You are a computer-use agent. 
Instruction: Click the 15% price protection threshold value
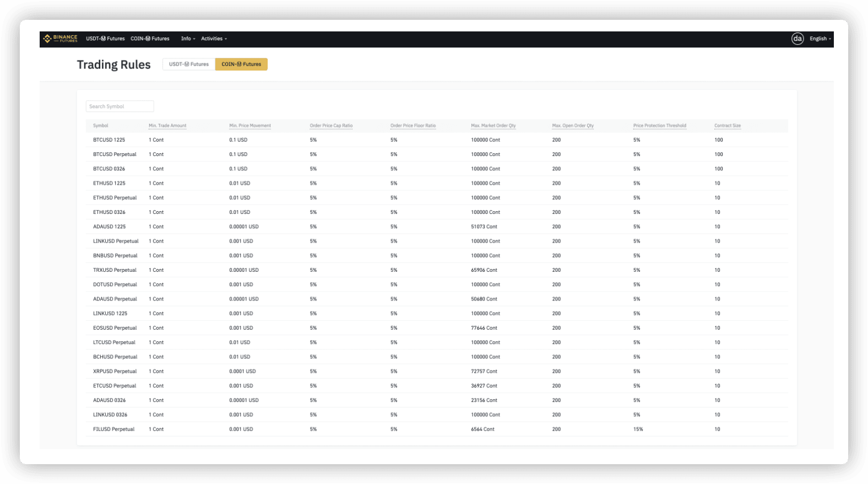[638, 429]
